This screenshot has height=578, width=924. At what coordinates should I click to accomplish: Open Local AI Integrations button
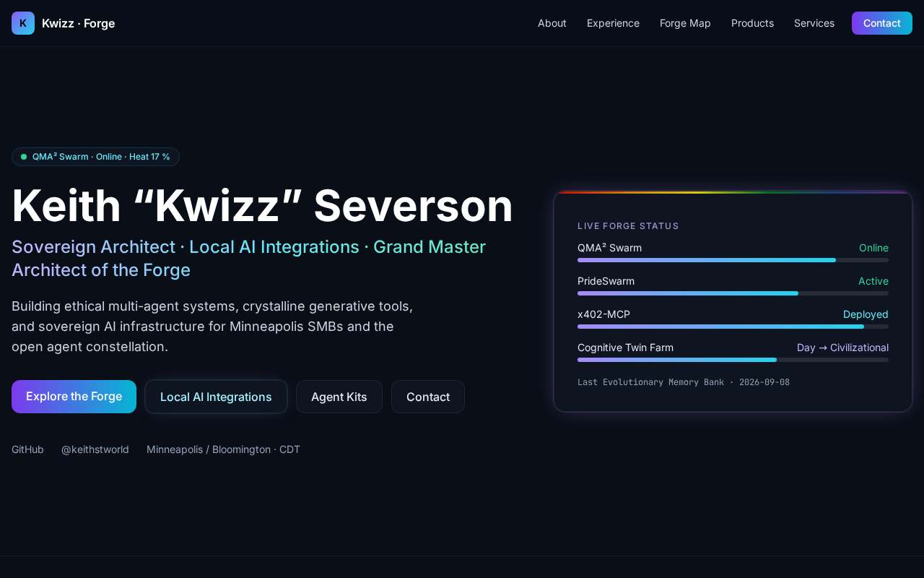point(216,397)
